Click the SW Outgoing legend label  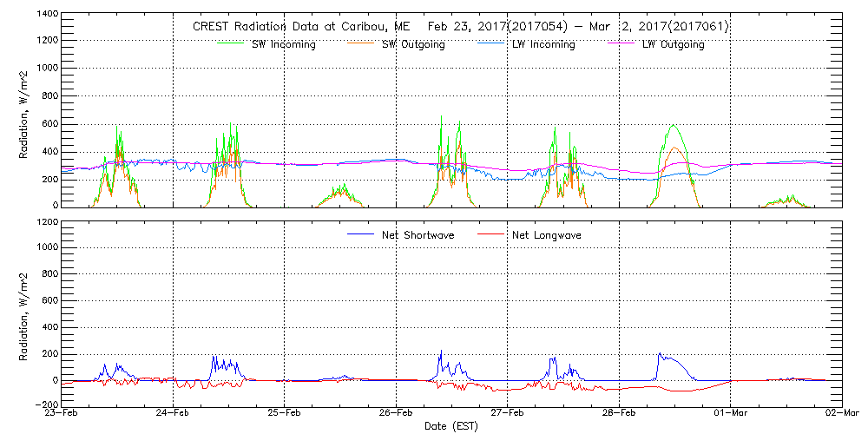tap(413, 44)
